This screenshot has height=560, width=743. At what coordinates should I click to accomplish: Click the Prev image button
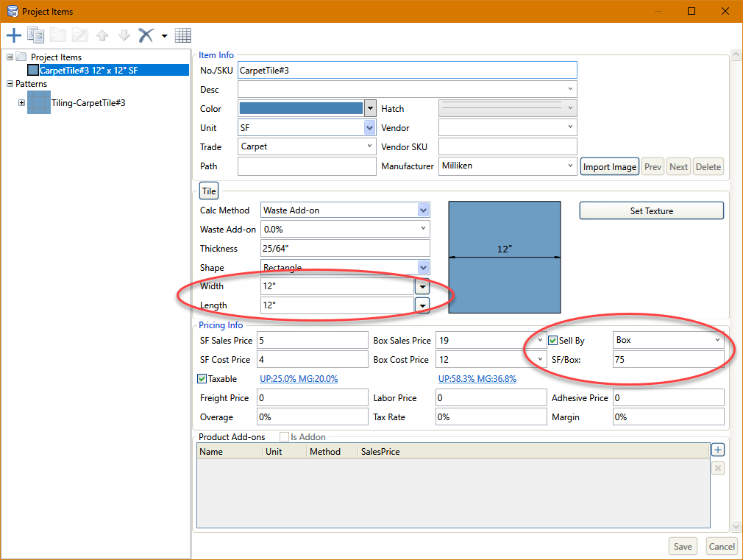653,167
